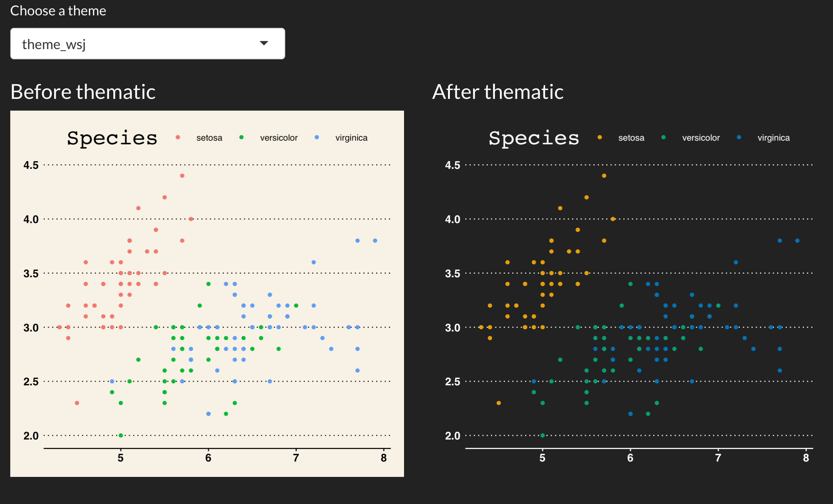
Task: Click red setosa legend dot in left plot
Action: point(178,137)
